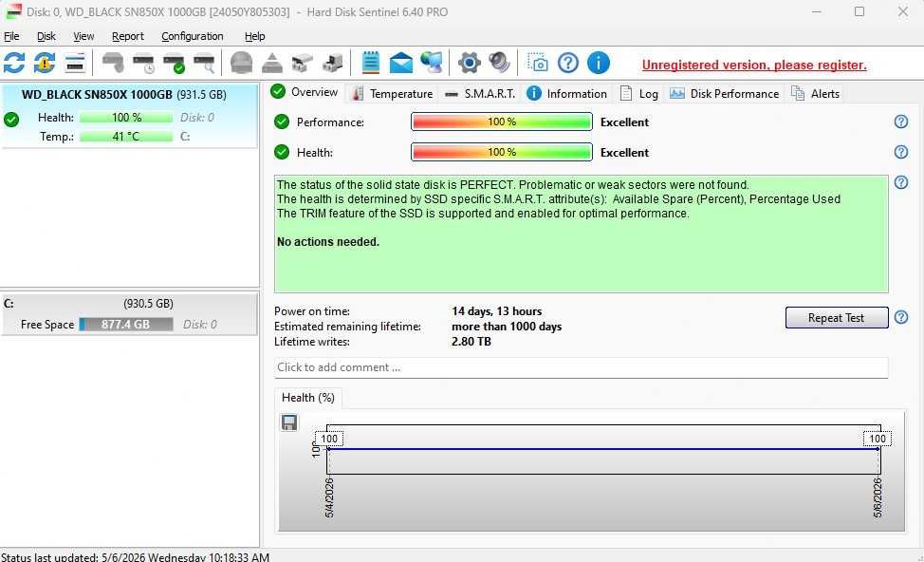
Task: Click the Free Space 877.4 GB bar
Action: coord(126,325)
